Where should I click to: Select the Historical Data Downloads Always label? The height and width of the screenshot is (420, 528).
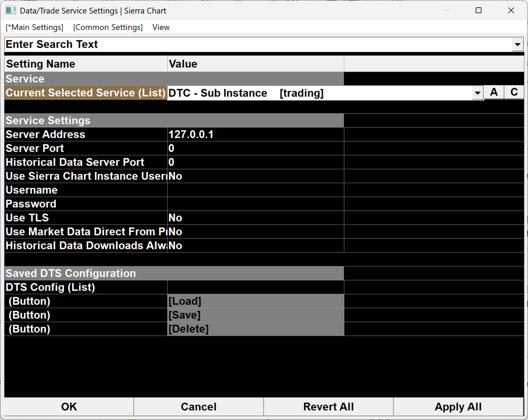(86, 246)
